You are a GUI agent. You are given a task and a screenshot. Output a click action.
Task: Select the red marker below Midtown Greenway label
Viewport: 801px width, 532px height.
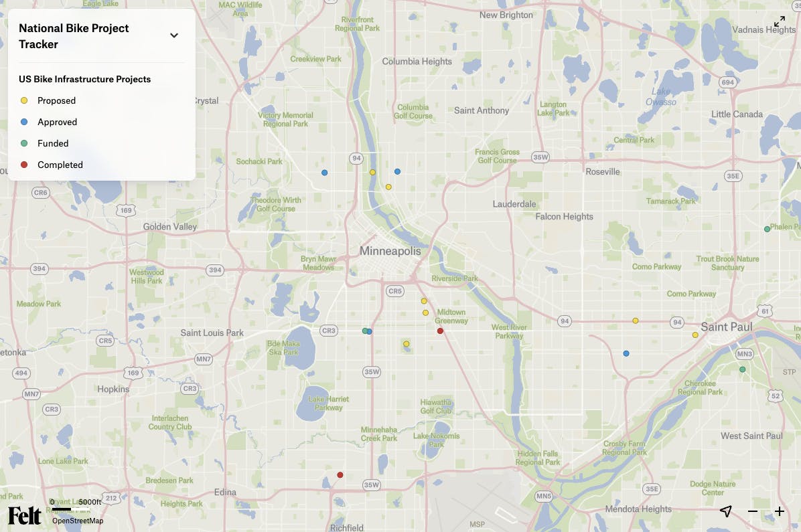440,331
